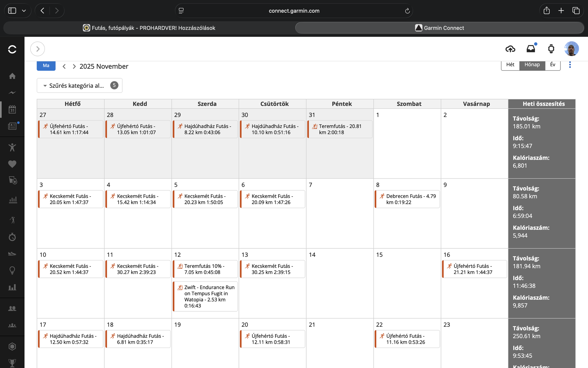Open Safari sidebar options dropdown arrow
588x368 pixels.
[x=24, y=11]
